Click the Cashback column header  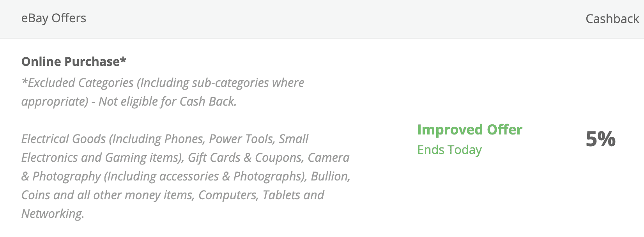click(612, 19)
